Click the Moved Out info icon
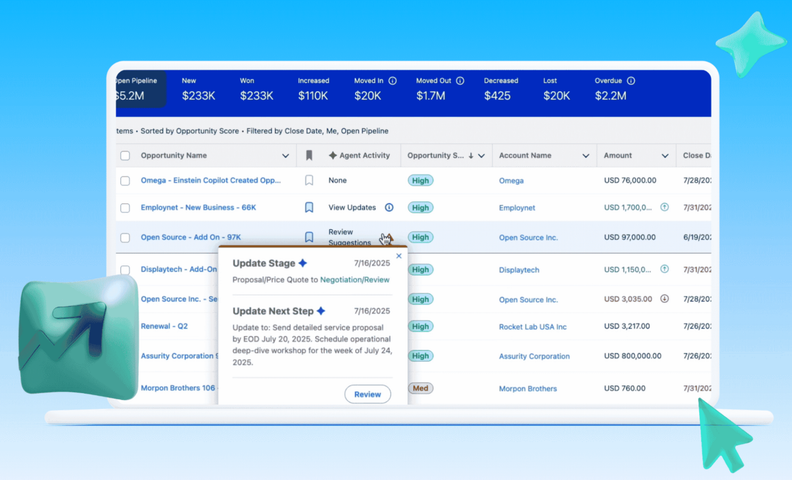The width and height of the screenshot is (792, 480). tap(460, 81)
